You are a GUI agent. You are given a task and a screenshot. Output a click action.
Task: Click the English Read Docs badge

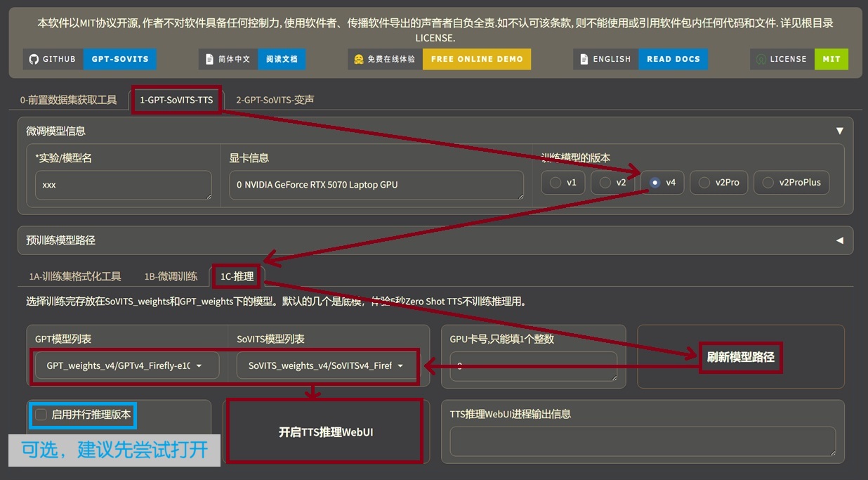click(640, 59)
